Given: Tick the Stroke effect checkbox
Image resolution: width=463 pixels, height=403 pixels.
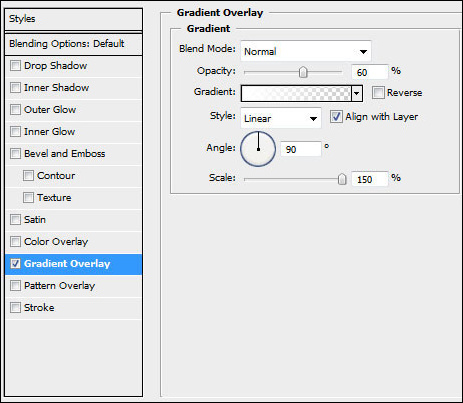Looking at the screenshot, I should tap(15, 308).
